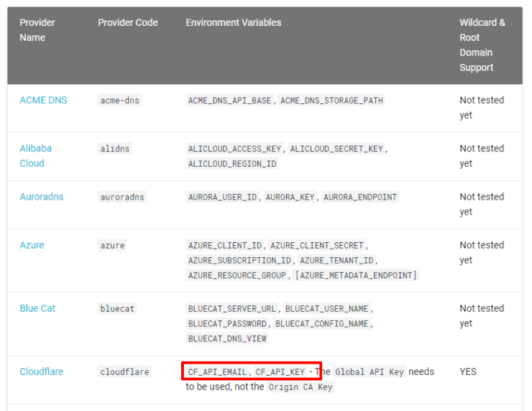The height and width of the screenshot is (411, 532).
Task: Click the Wildcard & Root Domain Support header
Action: (x=482, y=45)
